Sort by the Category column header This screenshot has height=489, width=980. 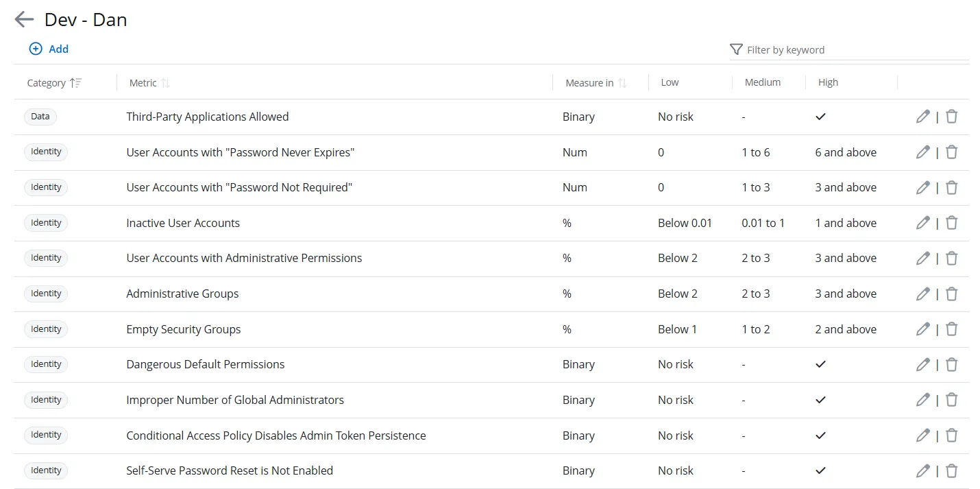(54, 83)
